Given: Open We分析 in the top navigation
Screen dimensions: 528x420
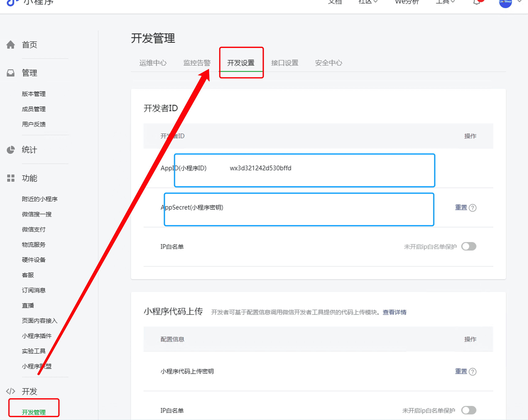Looking at the screenshot, I should pyautogui.click(x=407, y=2).
